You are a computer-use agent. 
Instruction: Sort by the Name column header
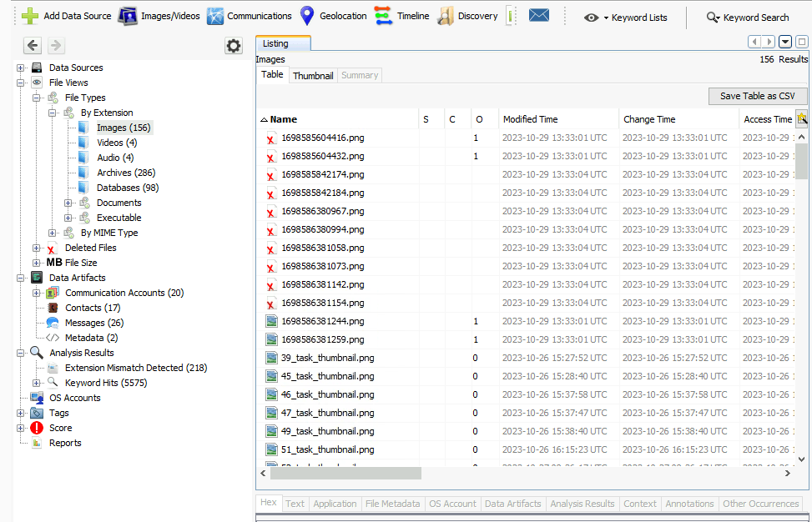pos(337,119)
